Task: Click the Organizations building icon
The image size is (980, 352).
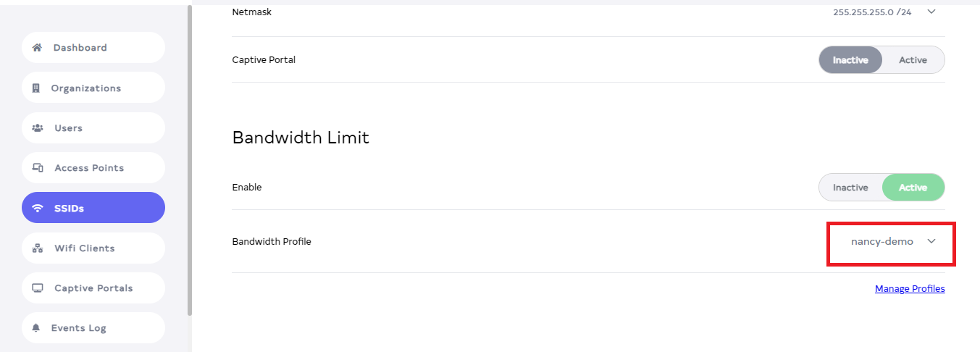Action: pos(36,88)
